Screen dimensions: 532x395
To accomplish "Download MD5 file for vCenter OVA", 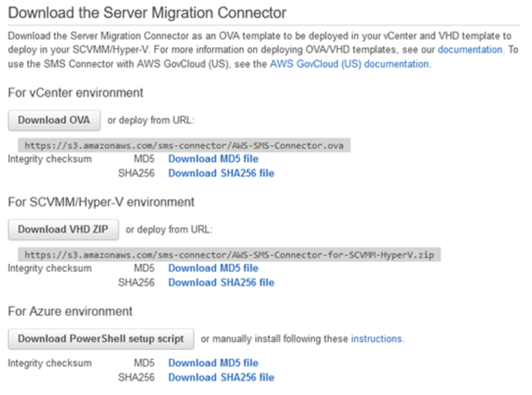I will pos(214,159).
